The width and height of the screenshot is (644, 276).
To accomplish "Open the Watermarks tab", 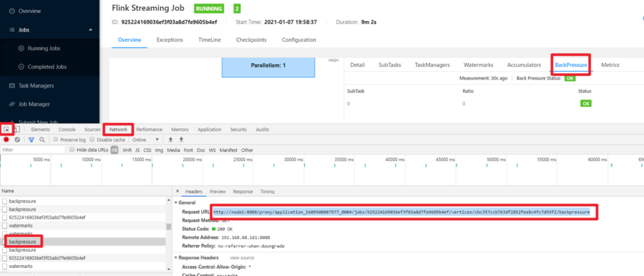I will pyautogui.click(x=478, y=65).
